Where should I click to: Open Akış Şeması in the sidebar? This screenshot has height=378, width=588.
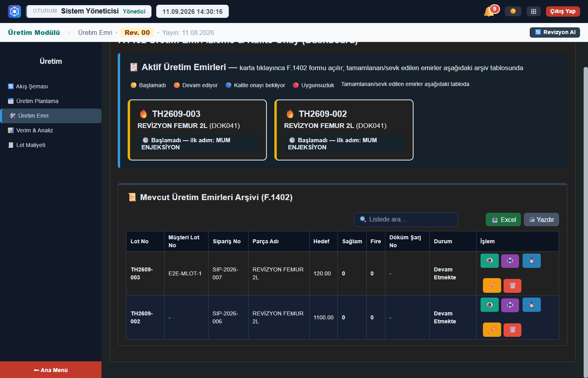(51, 86)
